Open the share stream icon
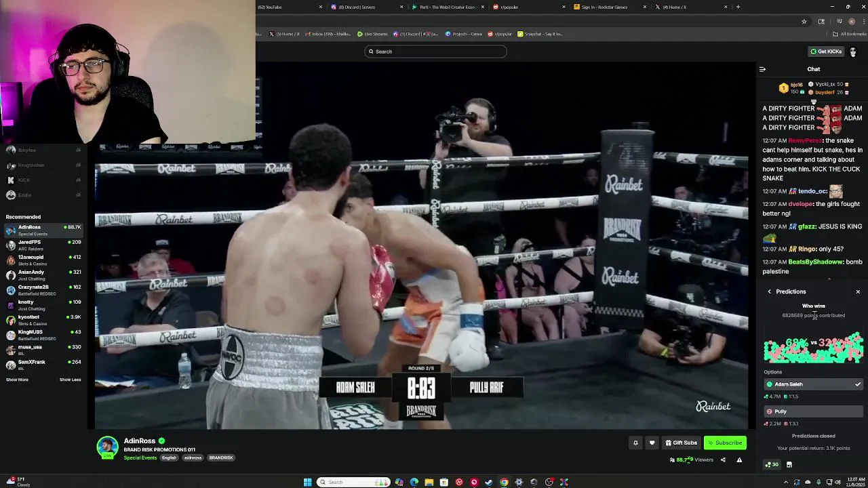Viewport: 868px width, 488px height. coord(723,460)
